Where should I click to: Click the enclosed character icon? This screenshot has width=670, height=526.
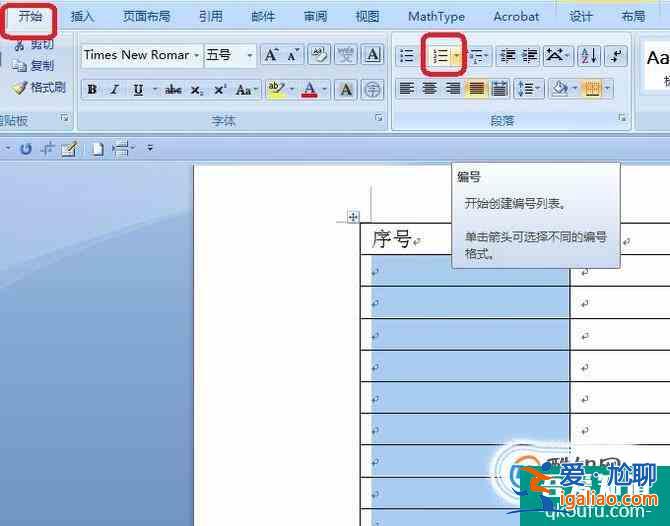click(x=372, y=90)
